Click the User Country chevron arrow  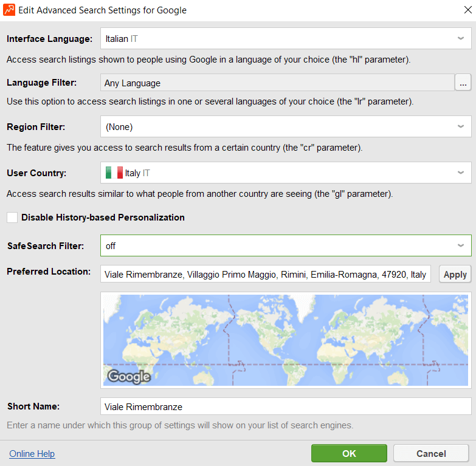click(461, 173)
